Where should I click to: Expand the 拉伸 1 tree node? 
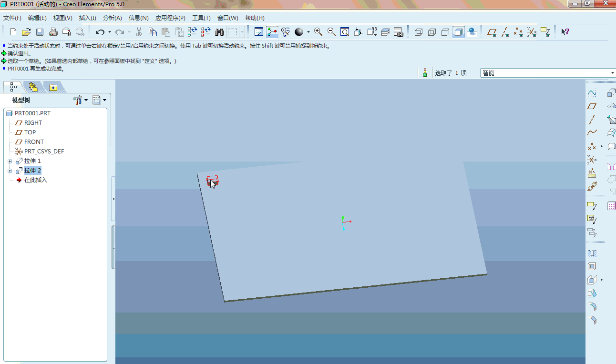coord(10,161)
